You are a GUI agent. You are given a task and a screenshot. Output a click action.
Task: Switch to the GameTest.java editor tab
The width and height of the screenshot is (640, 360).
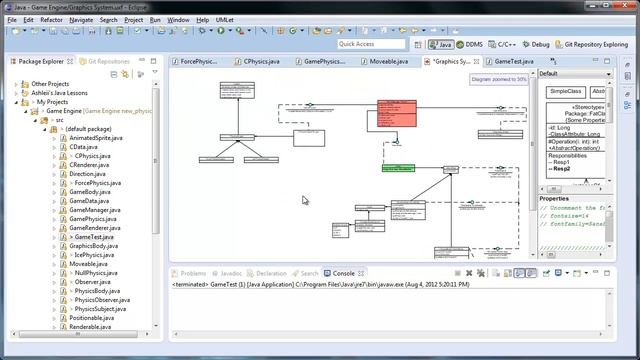[510, 61]
